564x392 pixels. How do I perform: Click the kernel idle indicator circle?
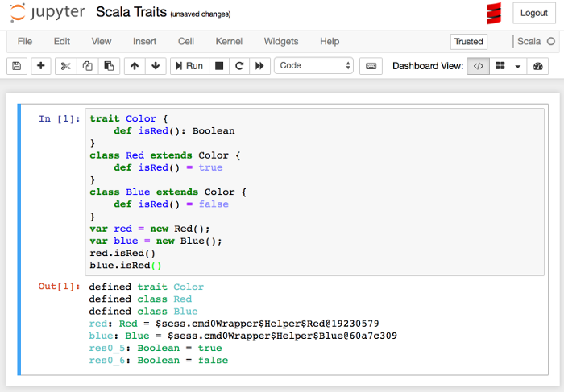pyautogui.click(x=550, y=42)
